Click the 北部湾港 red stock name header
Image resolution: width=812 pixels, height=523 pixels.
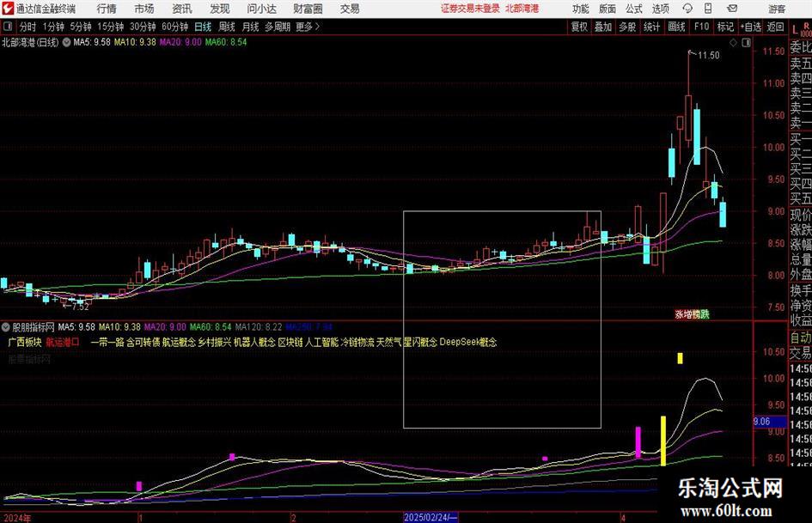522,9
